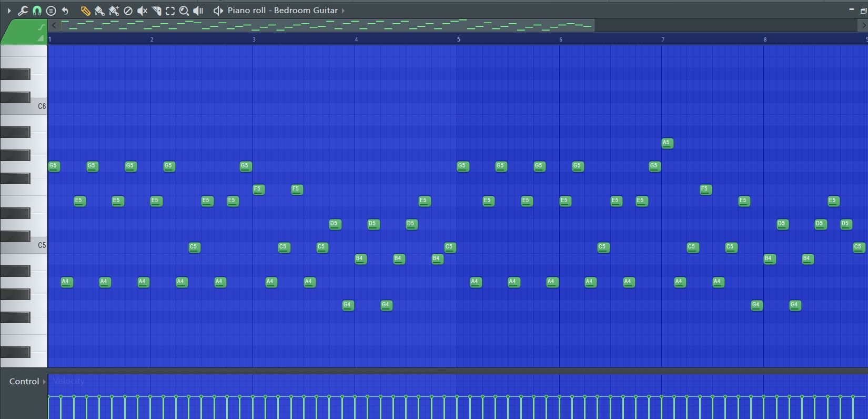Click the overview scroll left arrow
This screenshot has width=868, height=419.
click(x=54, y=25)
